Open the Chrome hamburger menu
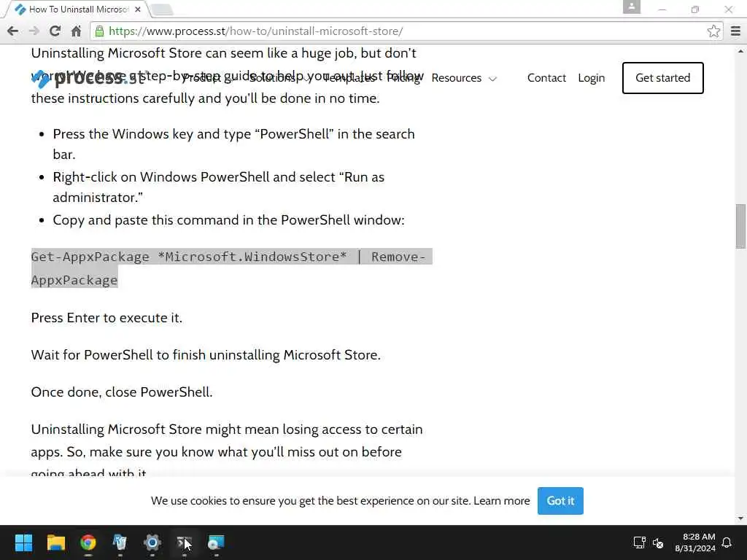 pyautogui.click(x=735, y=31)
